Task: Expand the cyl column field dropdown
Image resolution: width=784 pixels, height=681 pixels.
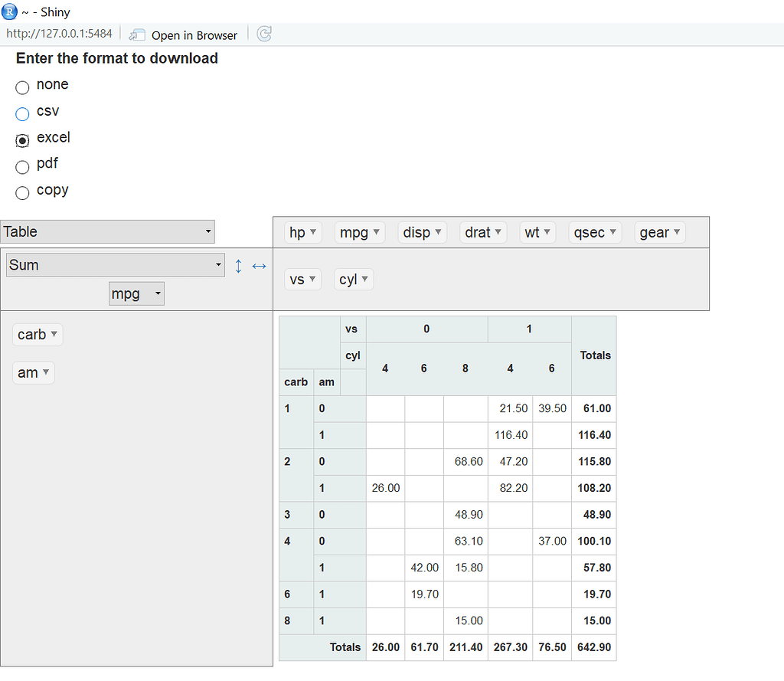Action: (353, 279)
